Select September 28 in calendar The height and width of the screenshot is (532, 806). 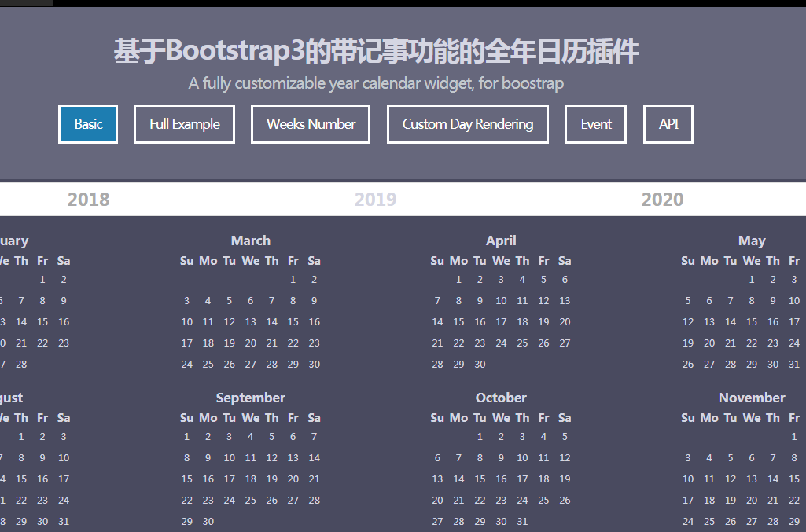314,500
